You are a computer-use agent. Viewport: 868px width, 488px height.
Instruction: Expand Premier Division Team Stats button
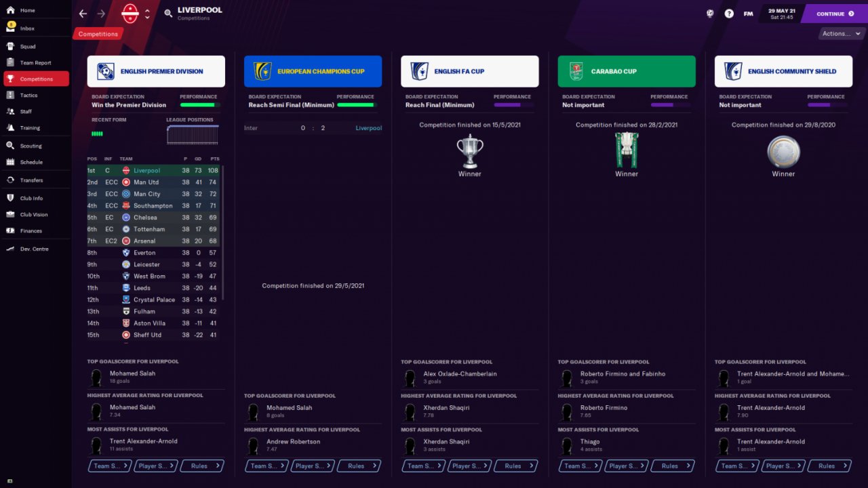(109, 466)
